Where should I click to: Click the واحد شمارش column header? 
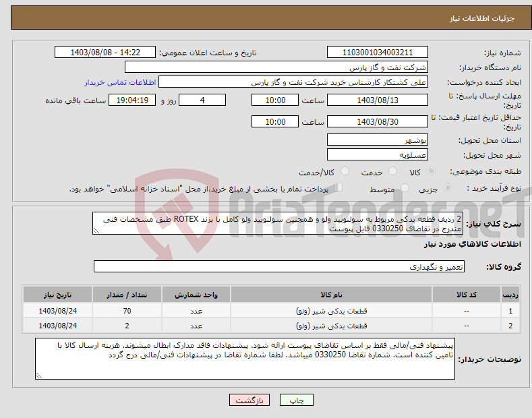tap(196, 295)
